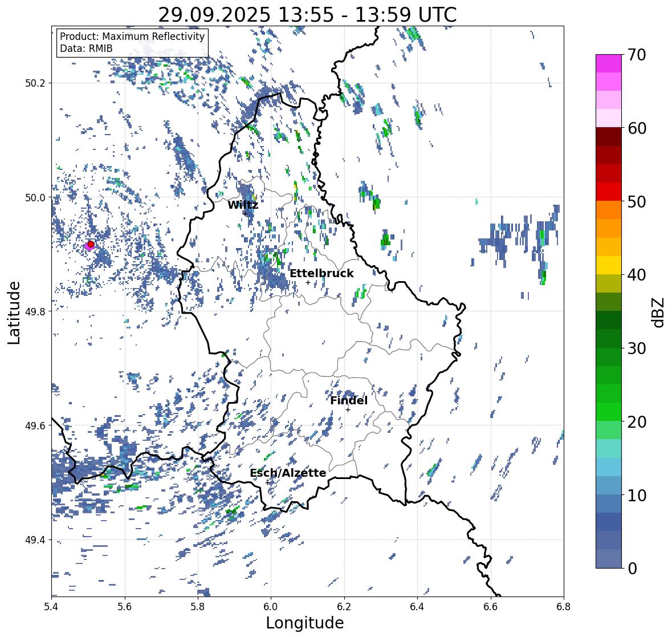
Task: Click the latitude tick label 50.2
Action: click(35, 83)
